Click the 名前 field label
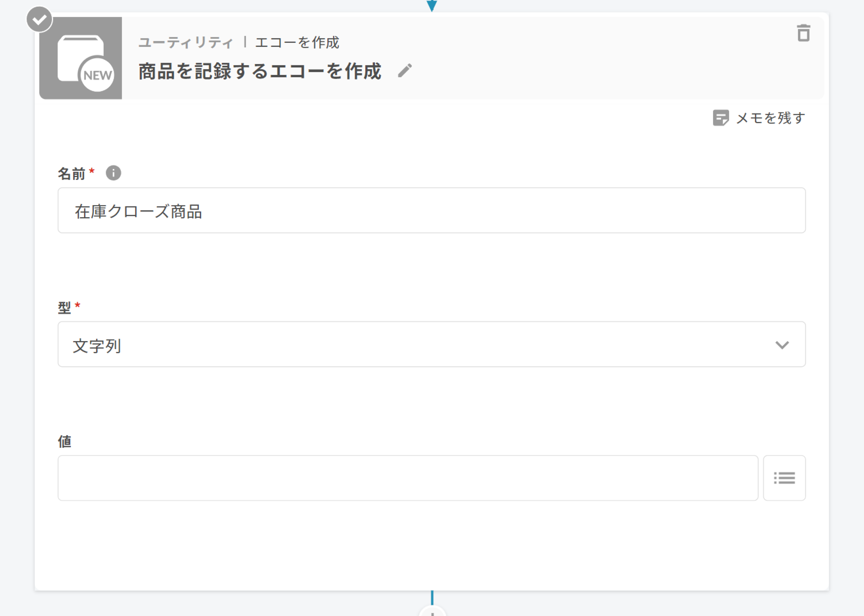Viewport: 864px width, 616px height. pos(71,174)
